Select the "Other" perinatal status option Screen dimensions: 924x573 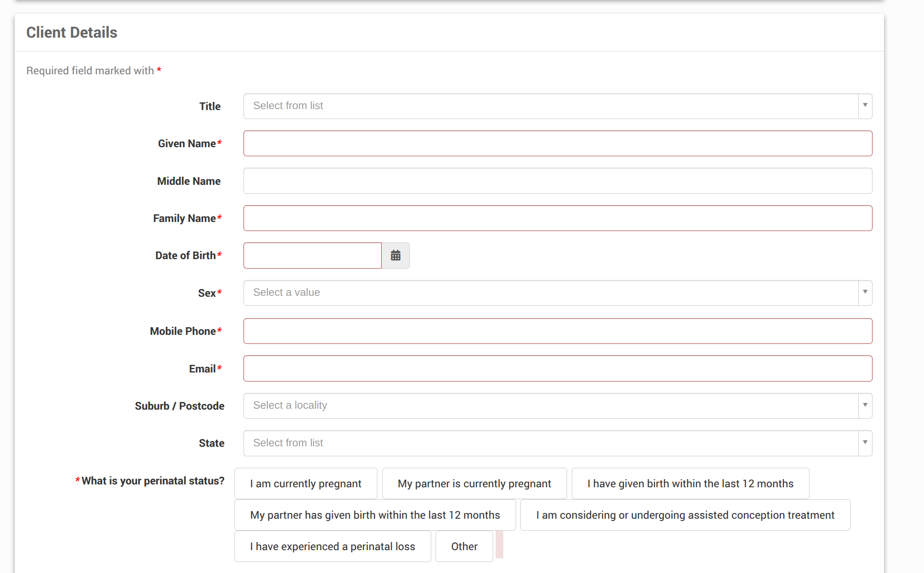click(464, 546)
